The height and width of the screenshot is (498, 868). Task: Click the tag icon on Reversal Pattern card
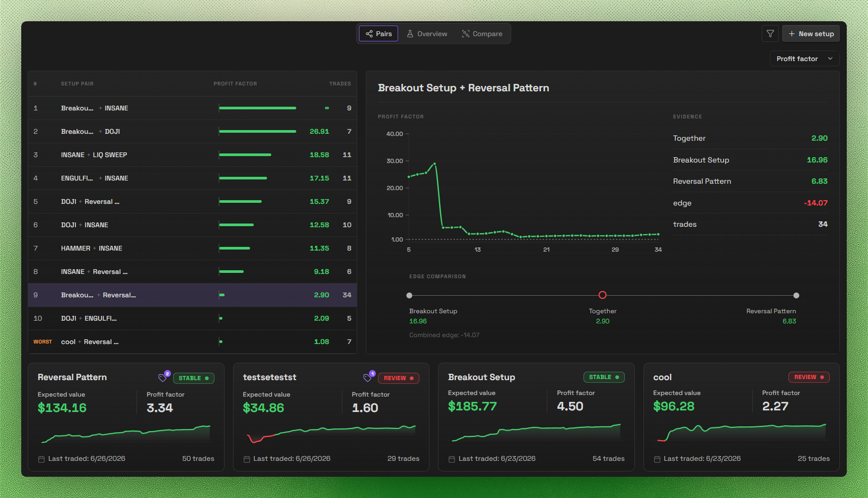point(162,378)
